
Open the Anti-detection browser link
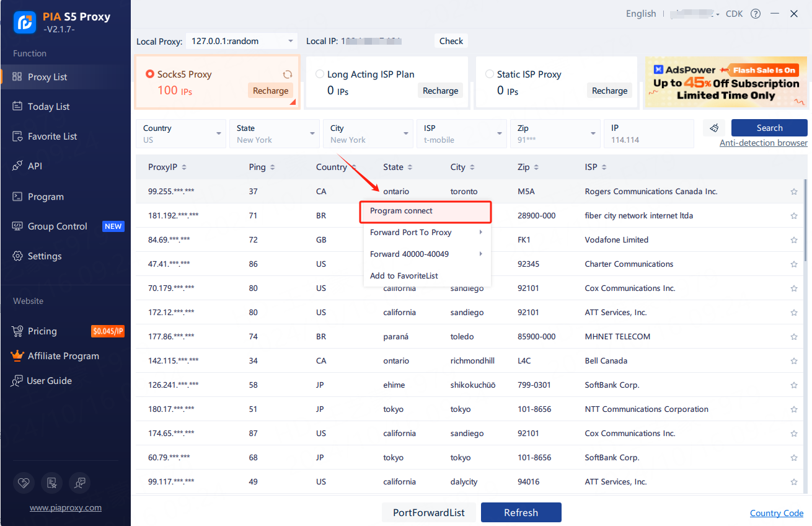[764, 143]
